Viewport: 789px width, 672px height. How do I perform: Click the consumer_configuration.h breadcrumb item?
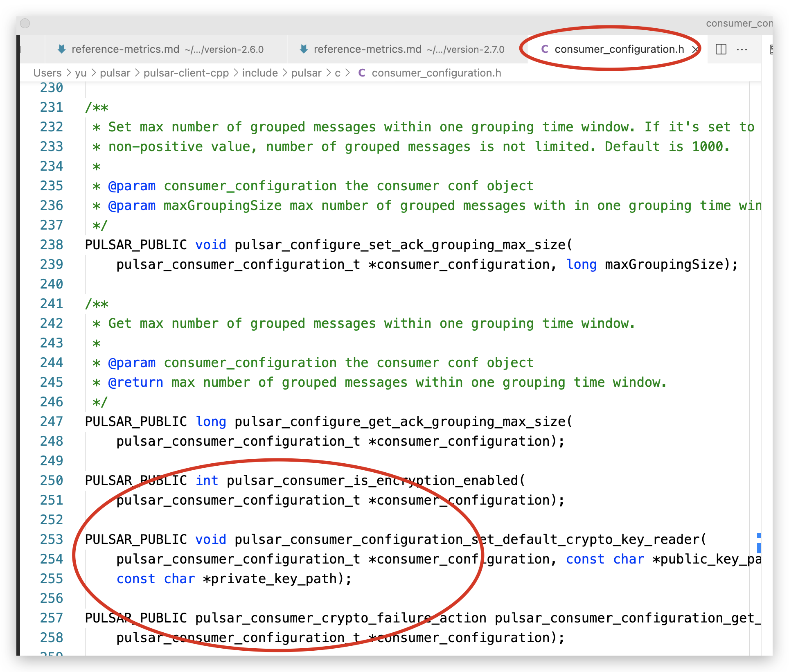pos(436,73)
